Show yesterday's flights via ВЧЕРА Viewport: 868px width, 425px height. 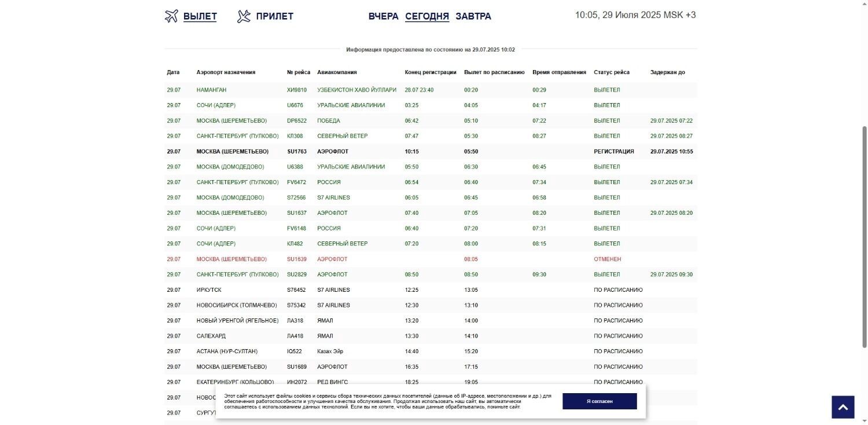click(x=384, y=16)
